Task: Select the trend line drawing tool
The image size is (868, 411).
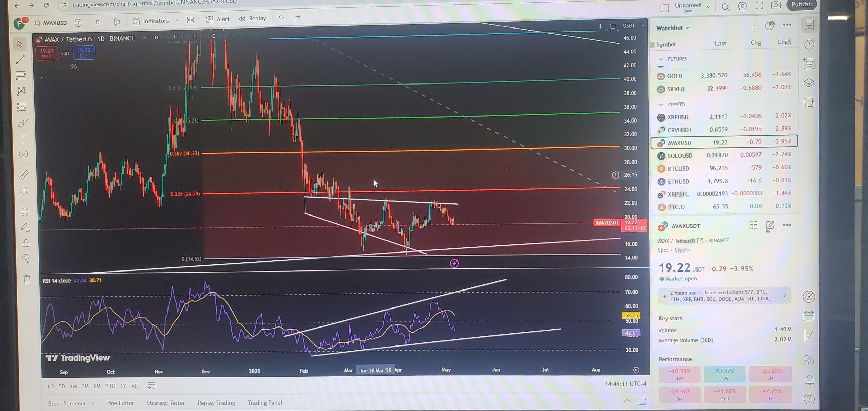Action: pyautogui.click(x=20, y=60)
